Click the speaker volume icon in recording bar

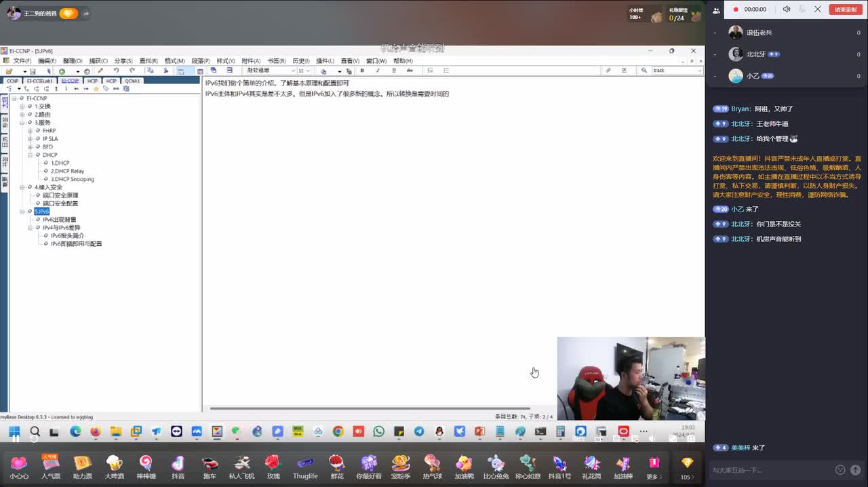click(x=787, y=9)
